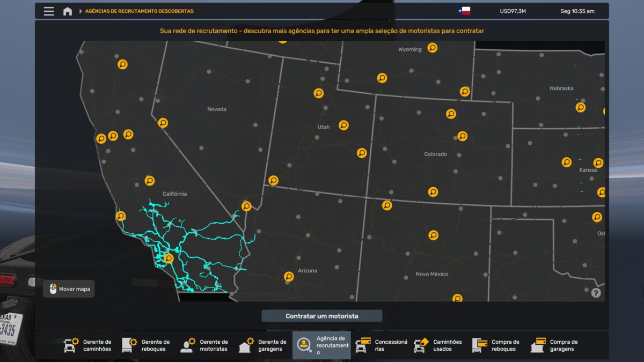Click the home icon in top bar
This screenshot has height=362, width=644.
click(x=68, y=11)
